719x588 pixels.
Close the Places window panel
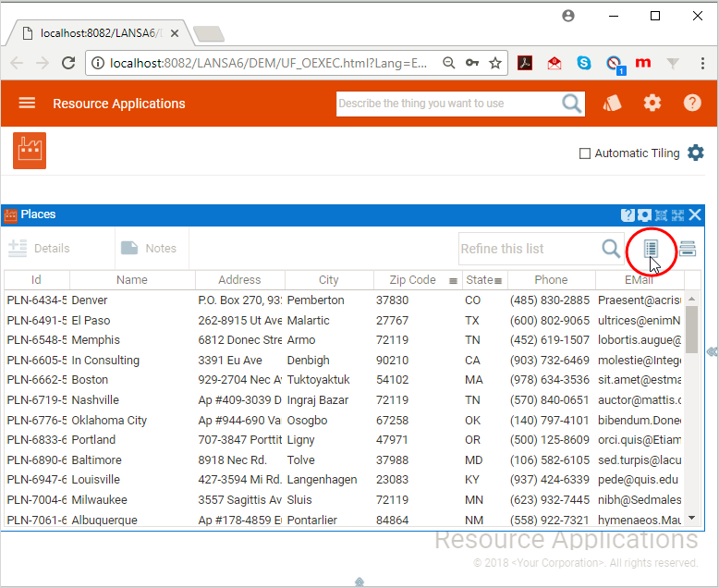[695, 214]
